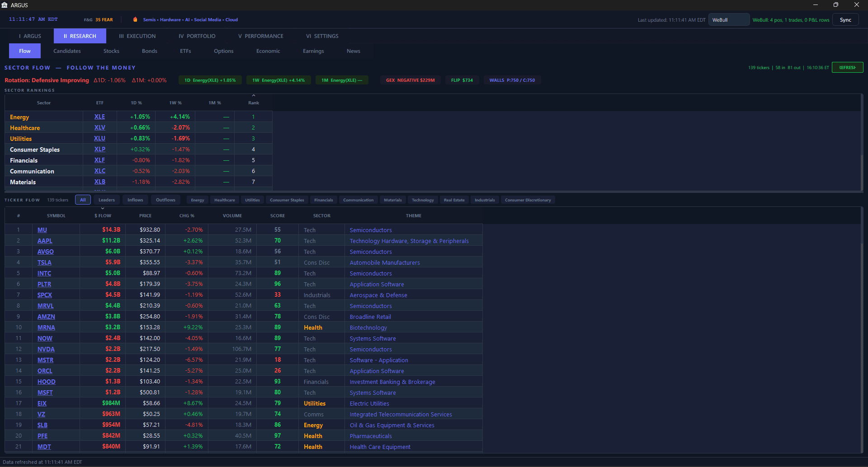This screenshot has width=868, height=467.
Task: Sort ticker table by CHG % header
Action: coord(187,216)
